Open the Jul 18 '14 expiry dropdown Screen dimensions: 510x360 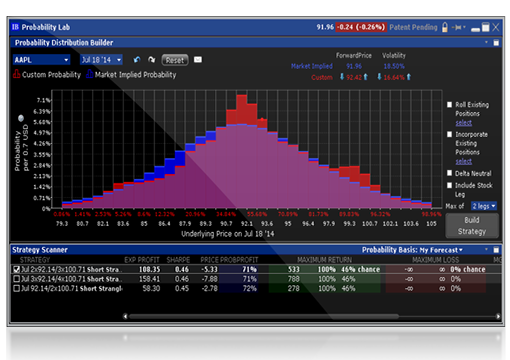(x=102, y=60)
